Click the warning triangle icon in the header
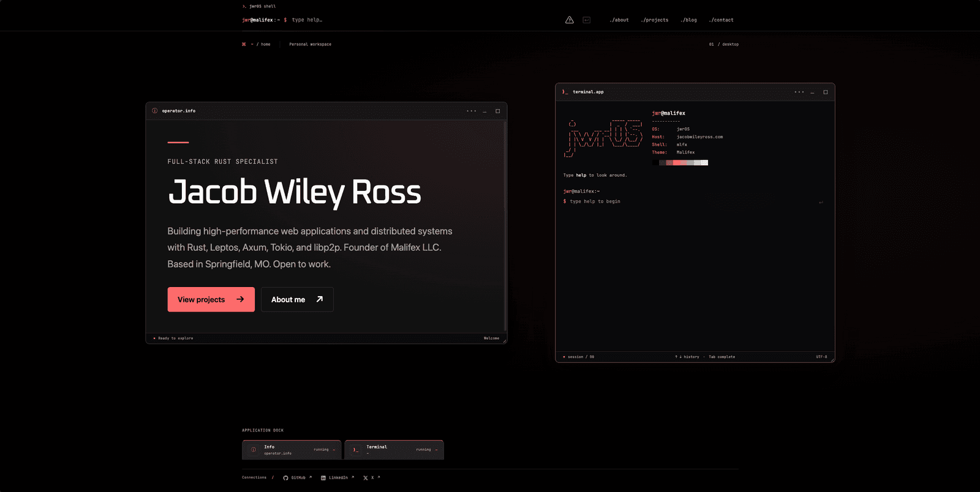The image size is (980, 492). [x=570, y=20]
